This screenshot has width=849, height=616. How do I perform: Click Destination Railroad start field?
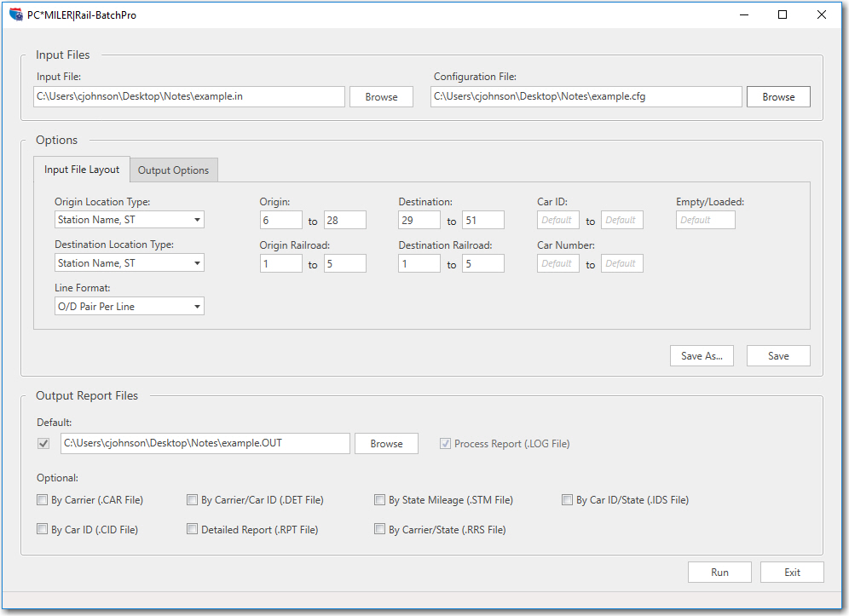click(x=419, y=263)
